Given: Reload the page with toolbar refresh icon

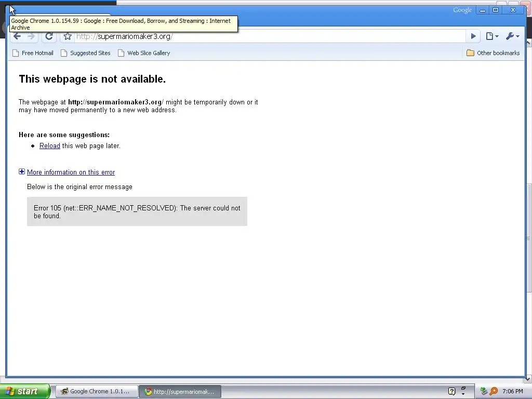Looking at the screenshot, I should (x=49, y=36).
